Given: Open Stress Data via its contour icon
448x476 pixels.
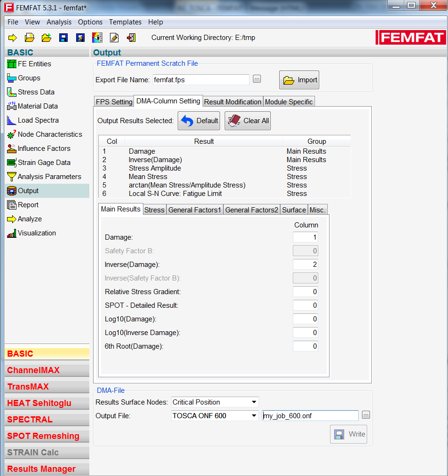Looking at the screenshot, I should click(12, 92).
